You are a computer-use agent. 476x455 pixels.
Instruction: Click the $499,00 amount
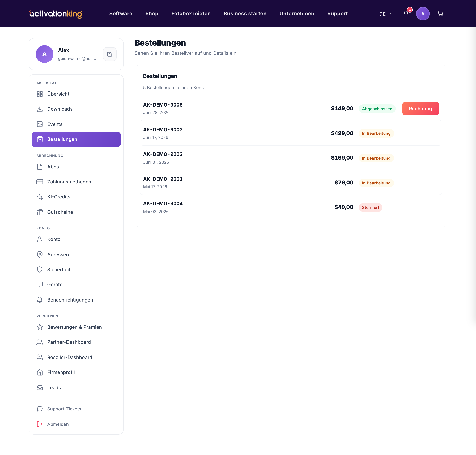pos(342,133)
